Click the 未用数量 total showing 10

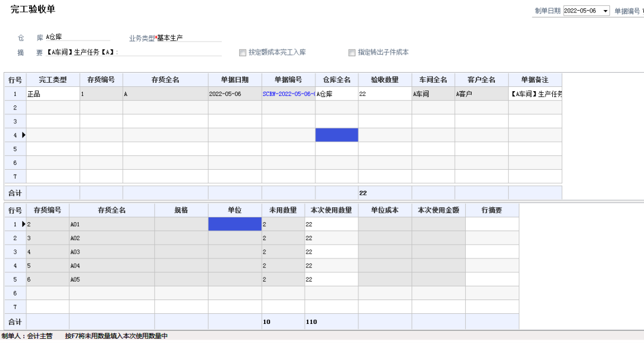(266, 321)
